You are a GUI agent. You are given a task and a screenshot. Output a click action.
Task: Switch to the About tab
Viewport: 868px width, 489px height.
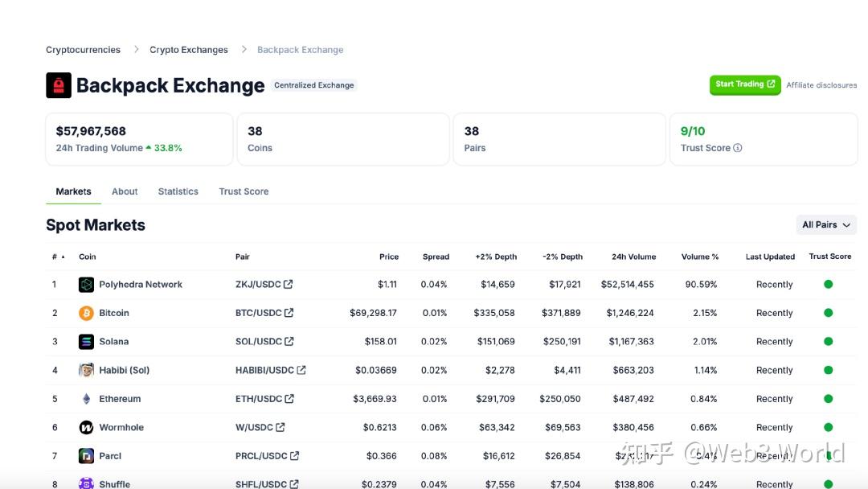(125, 191)
